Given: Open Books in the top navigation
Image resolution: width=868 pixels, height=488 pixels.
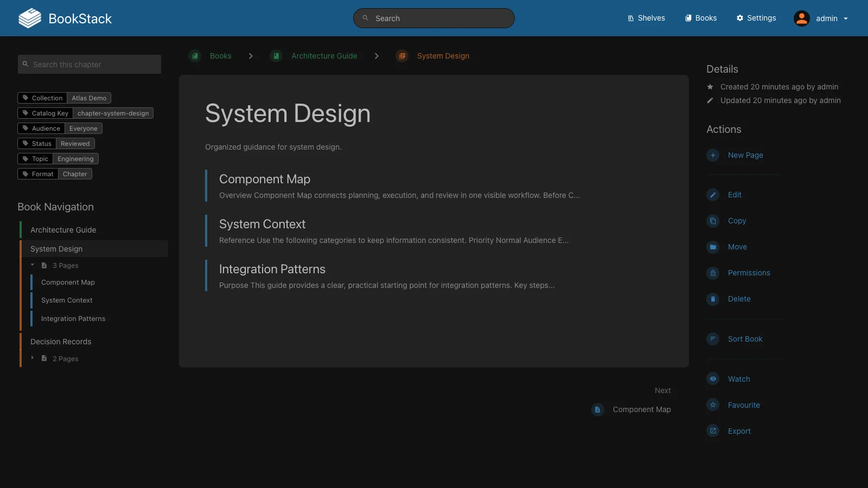Looking at the screenshot, I should click(x=701, y=18).
